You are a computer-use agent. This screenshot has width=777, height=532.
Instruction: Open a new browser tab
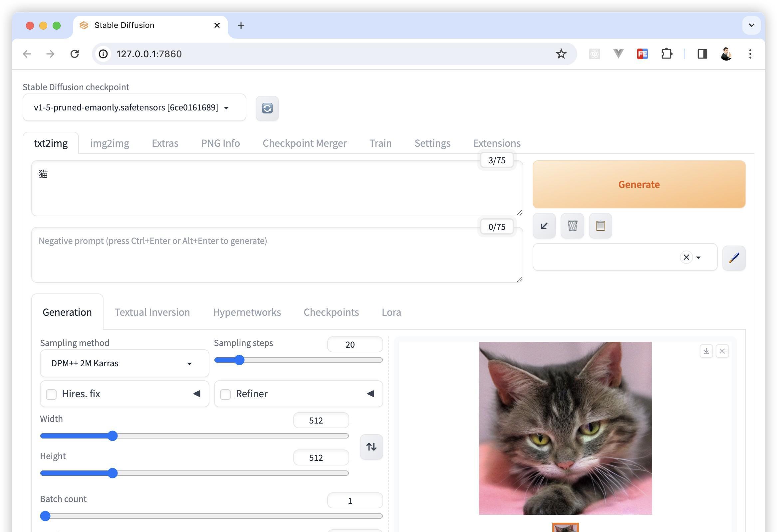241,25
